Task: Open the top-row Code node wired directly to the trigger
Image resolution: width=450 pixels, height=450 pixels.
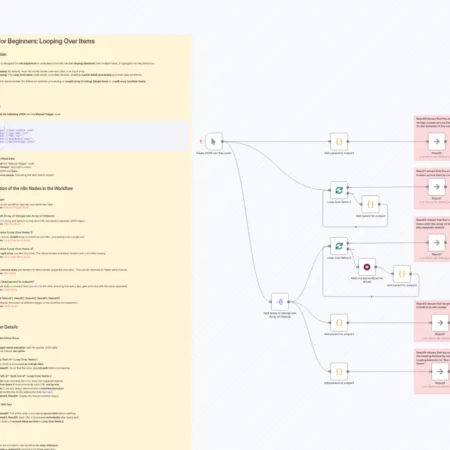Action: point(339,141)
